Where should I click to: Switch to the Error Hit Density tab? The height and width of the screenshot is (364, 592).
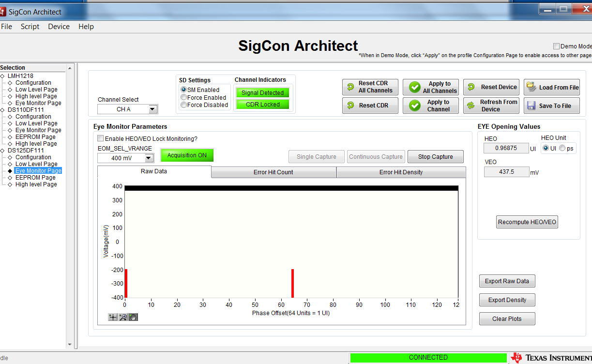tap(401, 172)
